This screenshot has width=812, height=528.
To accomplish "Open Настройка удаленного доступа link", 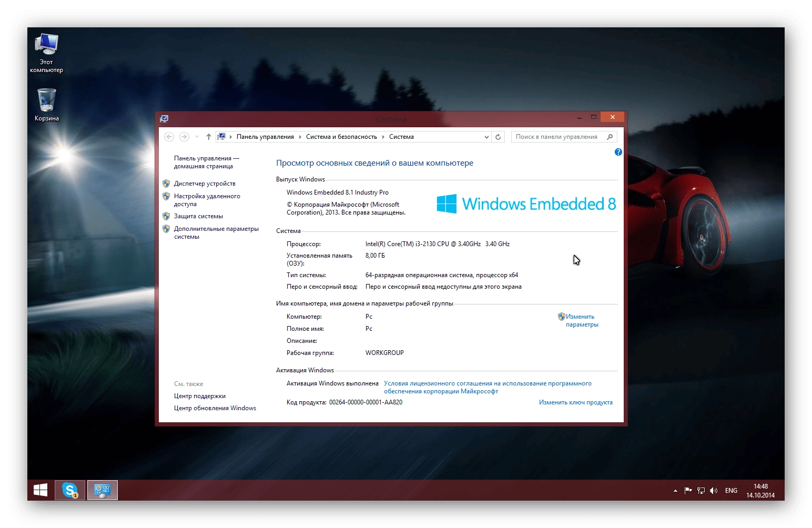I will click(207, 200).
